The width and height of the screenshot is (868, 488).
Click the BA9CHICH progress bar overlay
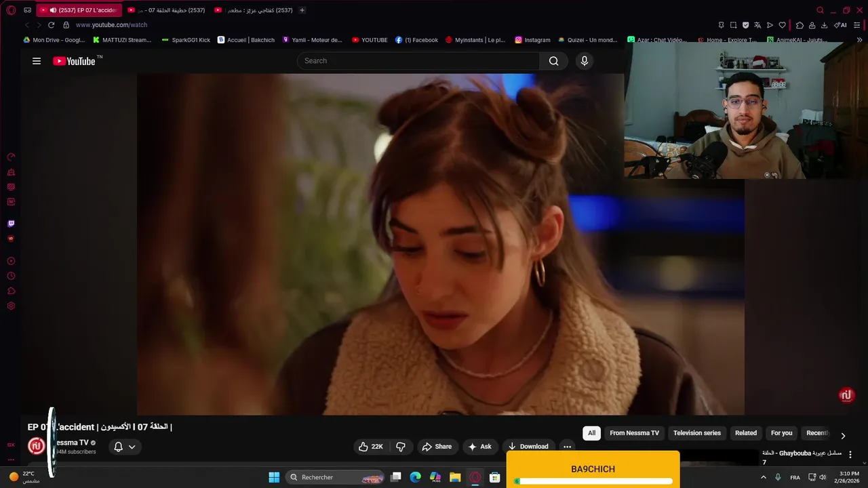(x=593, y=481)
